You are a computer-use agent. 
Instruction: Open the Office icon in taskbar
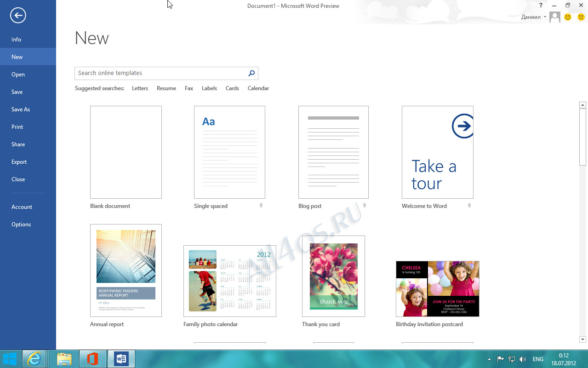pos(93,359)
